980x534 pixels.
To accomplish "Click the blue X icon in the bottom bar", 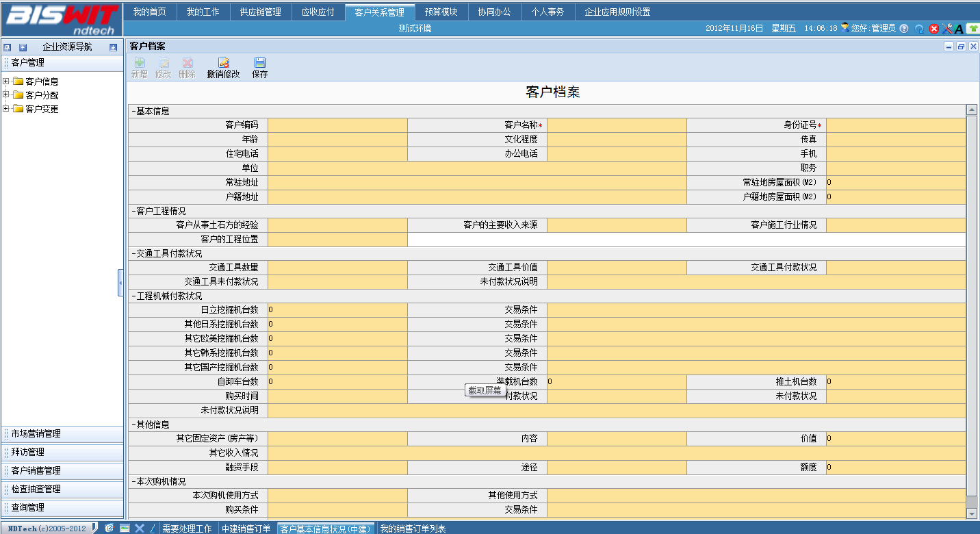I will (140, 528).
